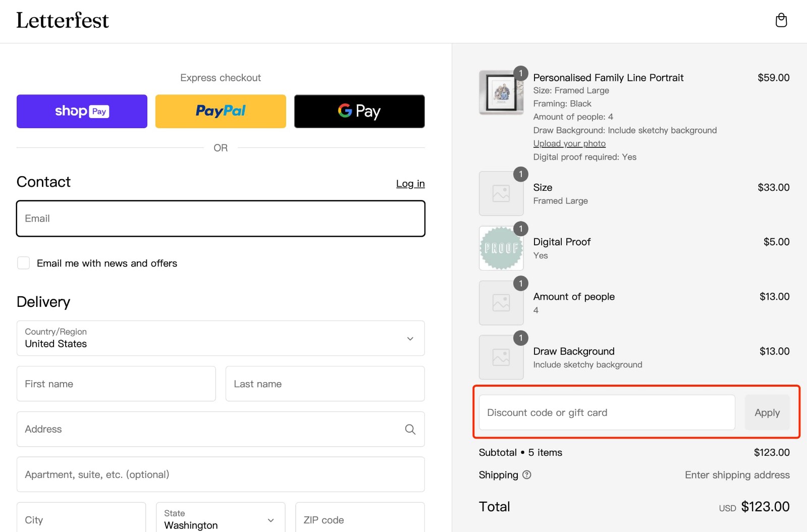Go to Letterfest home via logo

pos(63,21)
